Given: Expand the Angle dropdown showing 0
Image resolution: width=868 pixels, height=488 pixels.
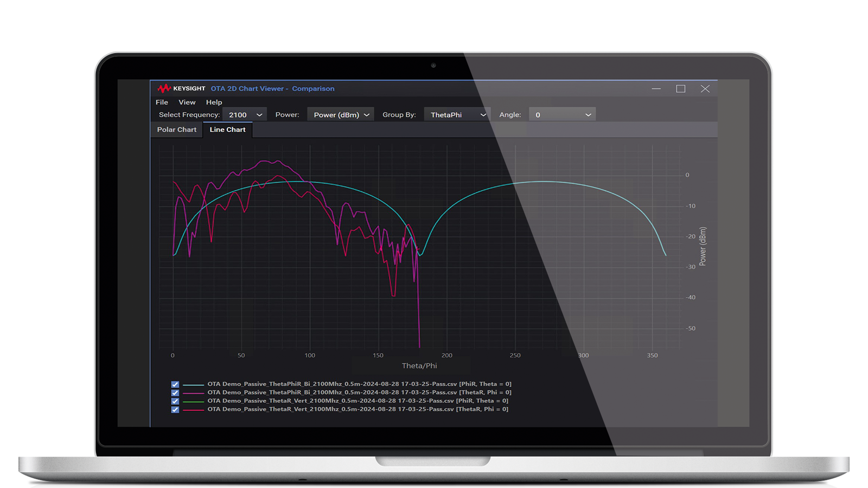Looking at the screenshot, I should tap(562, 114).
